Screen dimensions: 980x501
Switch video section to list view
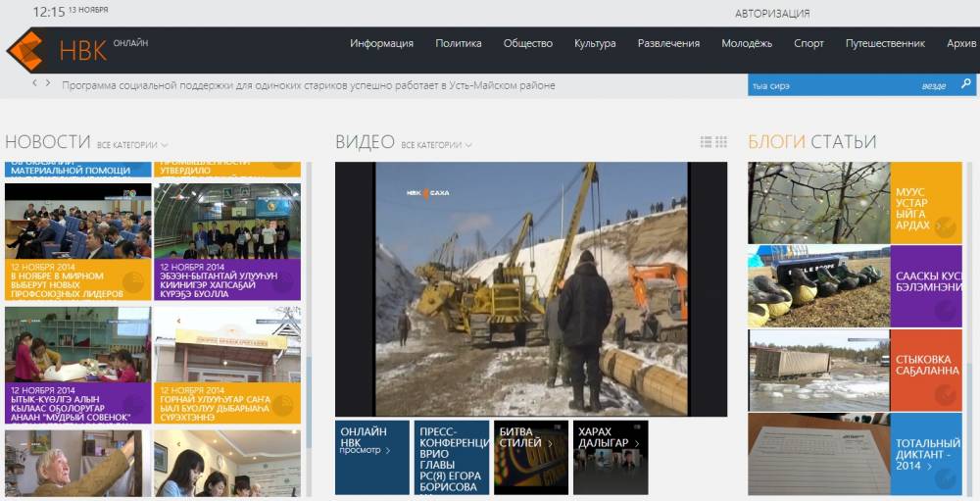click(x=706, y=142)
